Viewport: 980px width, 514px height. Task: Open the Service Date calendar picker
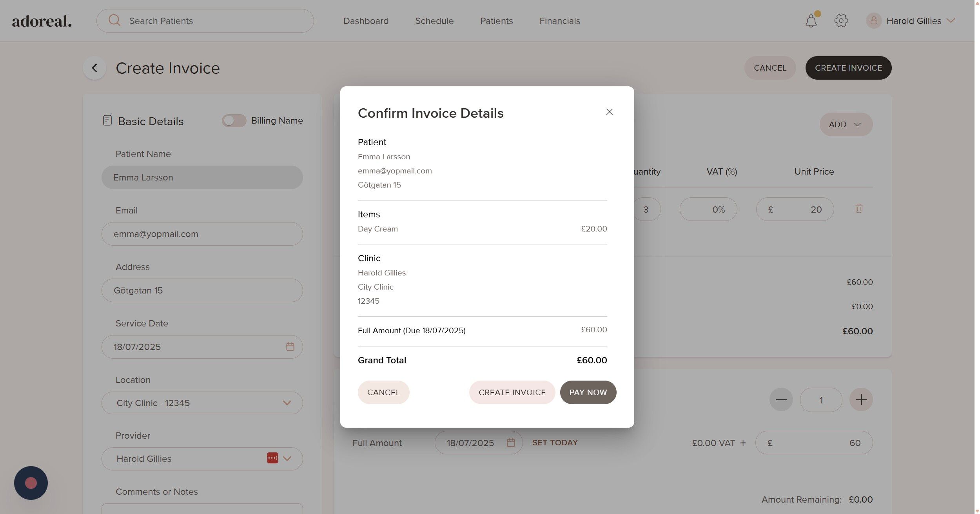[290, 347]
